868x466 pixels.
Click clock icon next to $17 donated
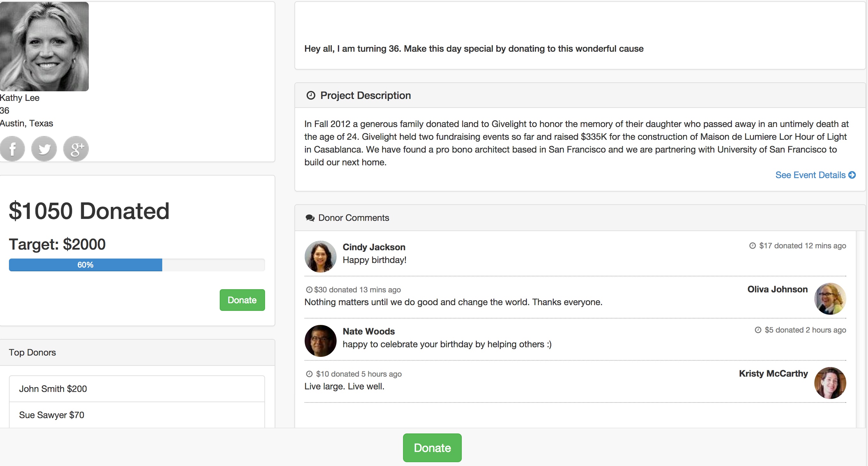(x=752, y=245)
